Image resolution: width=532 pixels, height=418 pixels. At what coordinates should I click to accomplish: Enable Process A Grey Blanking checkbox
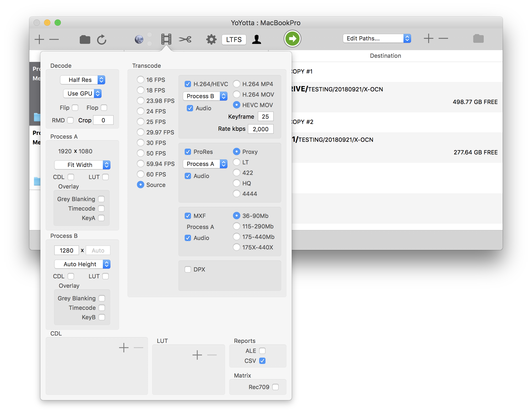[x=101, y=199]
